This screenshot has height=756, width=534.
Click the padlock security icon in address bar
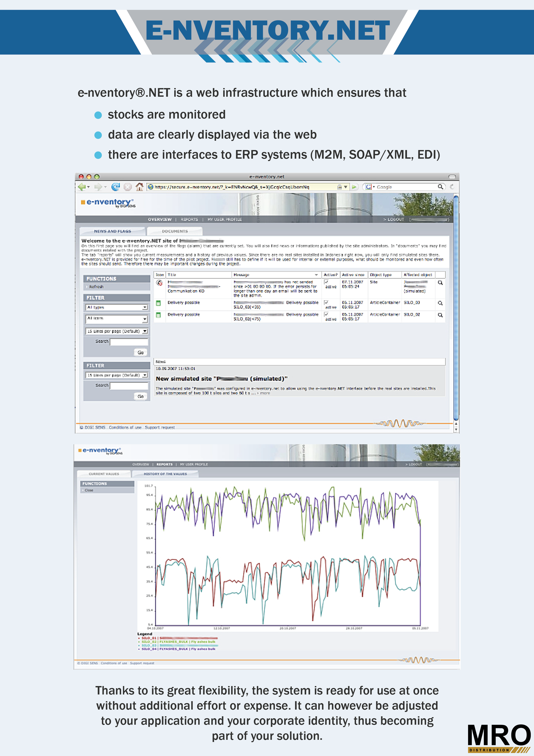coord(340,187)
